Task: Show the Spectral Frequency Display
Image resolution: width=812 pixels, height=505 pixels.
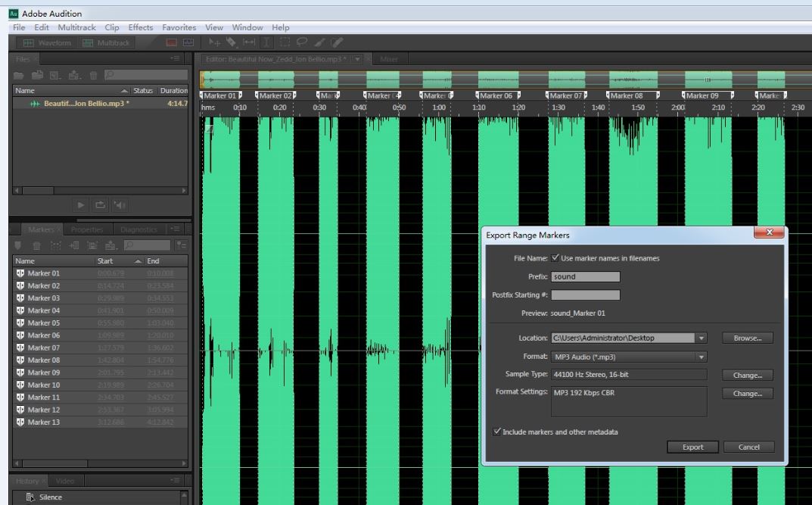Action: click(172, 43)
